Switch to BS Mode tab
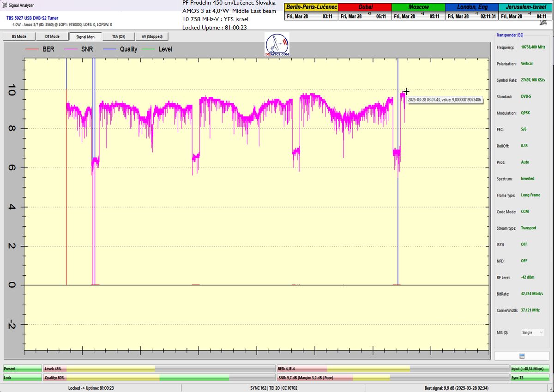The width and height of the screenshot is (554, 392). 18,36
